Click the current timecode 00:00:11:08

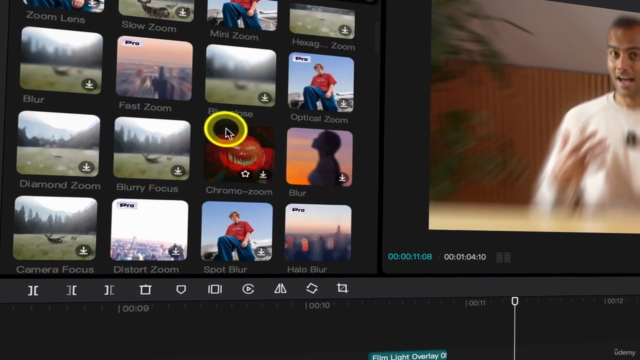[410, 257]
